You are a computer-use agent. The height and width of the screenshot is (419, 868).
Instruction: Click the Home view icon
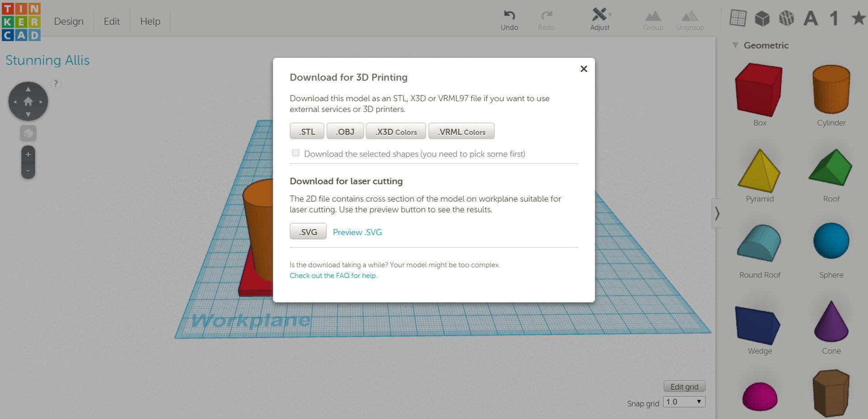tap(28, 101)
